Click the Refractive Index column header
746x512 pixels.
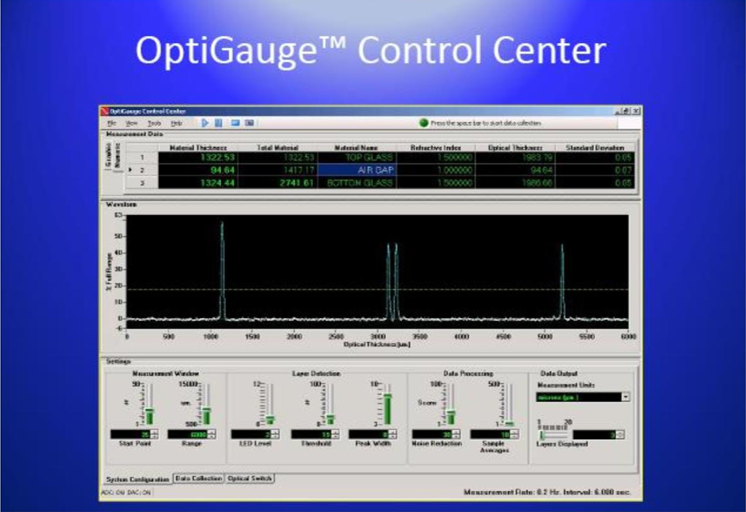[436, 148]
